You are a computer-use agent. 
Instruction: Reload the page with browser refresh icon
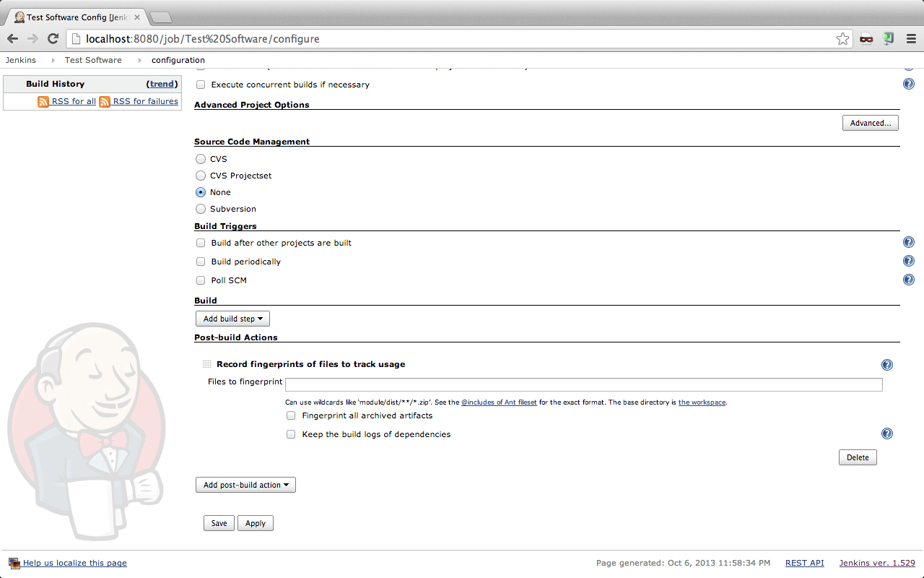[53, 39]
